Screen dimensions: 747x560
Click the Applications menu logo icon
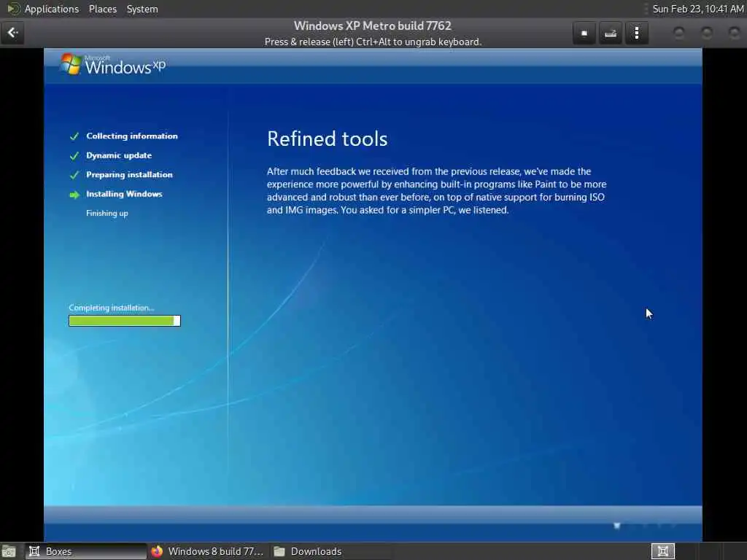pyautogui.click(x=13, y=9)
